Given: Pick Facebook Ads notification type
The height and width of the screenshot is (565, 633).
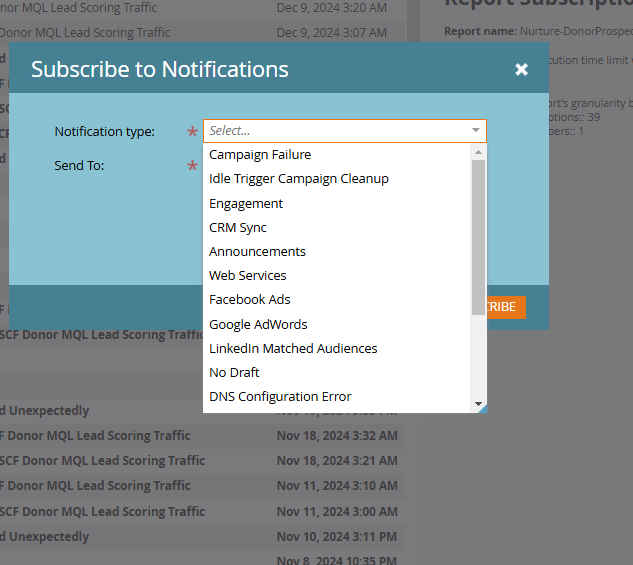Looking at the screenshot, I should click(x=336, y=299).
